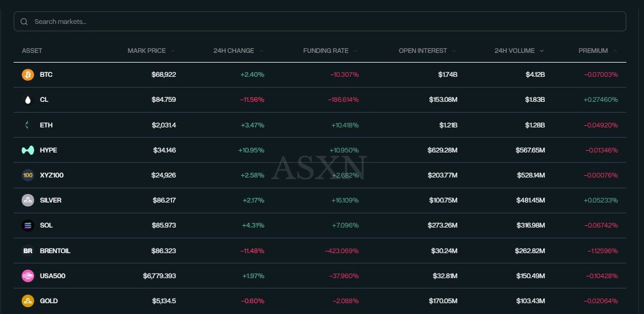Open the BRENTOIL market row name

pyautogui.click(x=55, y=251)
